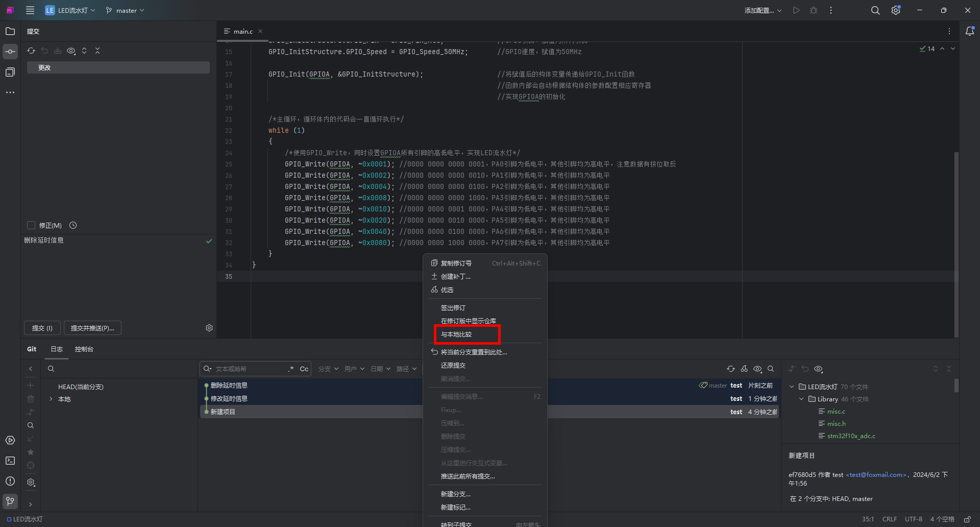Click the search everywhere magnifier icon
Image resolution: width=980 pixels, height=527 pixels.
(x=875, y=10)
